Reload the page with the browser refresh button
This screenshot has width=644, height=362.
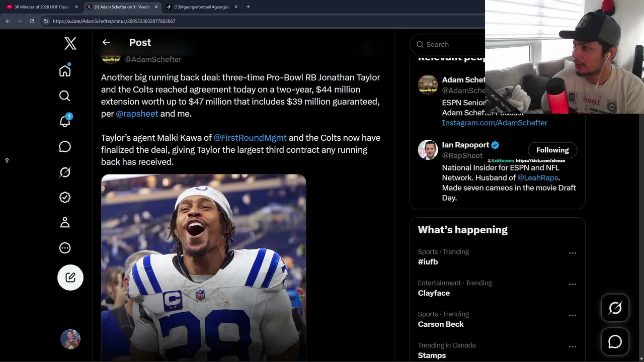tap(32, 21)
